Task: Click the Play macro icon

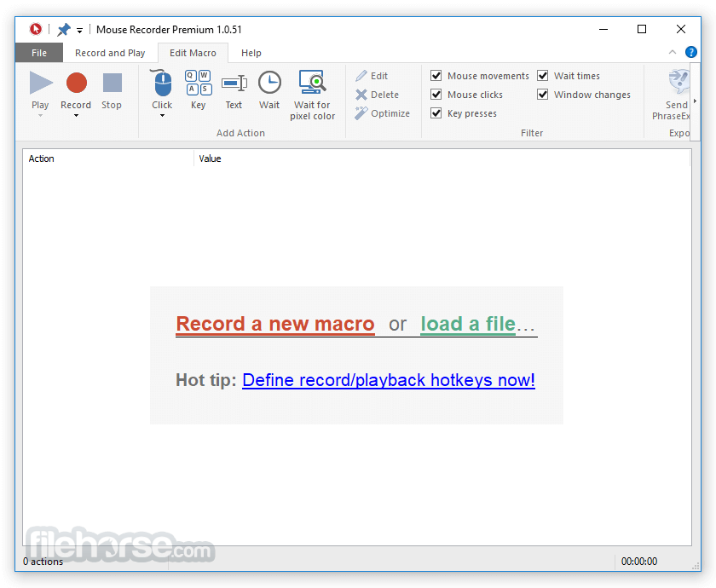Action: (x=41, y=83)
